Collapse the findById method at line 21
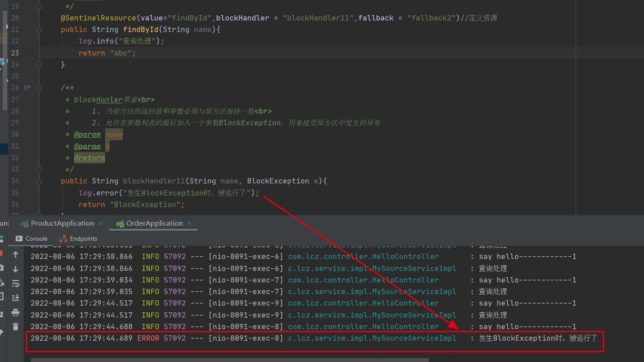The height and width of the screenshot is (362, 644). click(39, 30)
